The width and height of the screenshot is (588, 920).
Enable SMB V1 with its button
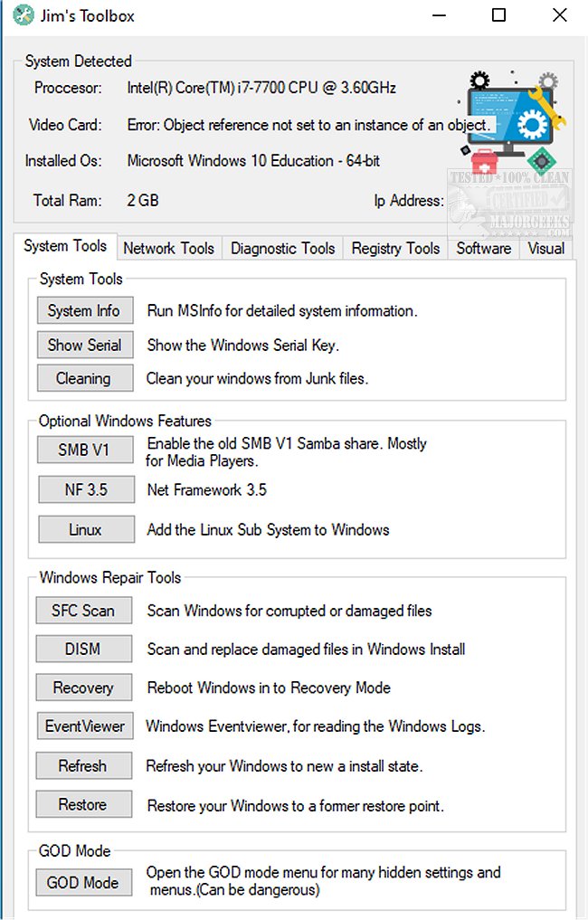pyautogui.click(x=84, y=450)
